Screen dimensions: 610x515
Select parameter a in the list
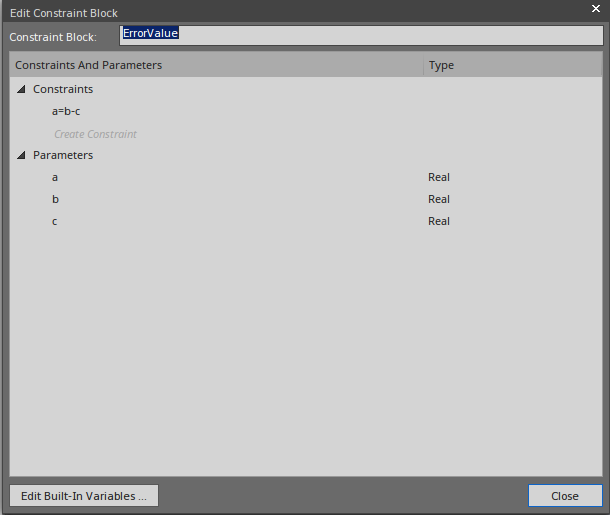(x=55, y=177)
